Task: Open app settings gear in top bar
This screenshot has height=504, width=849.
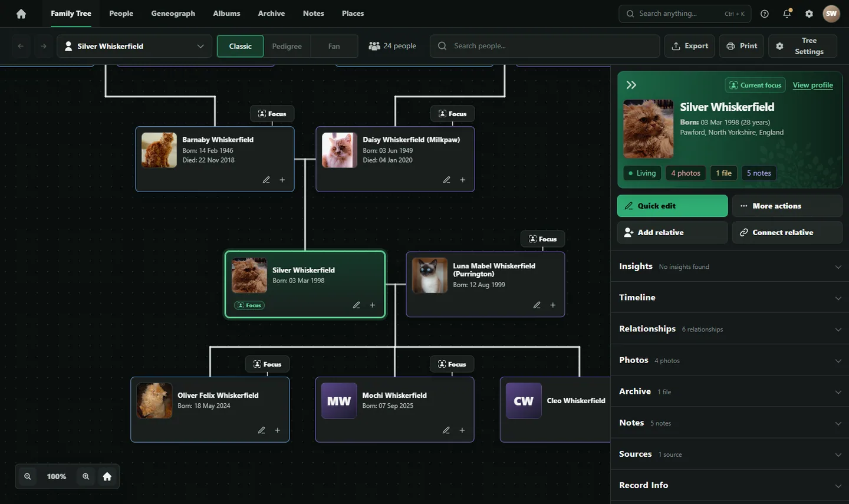Action: pos(809,14)
